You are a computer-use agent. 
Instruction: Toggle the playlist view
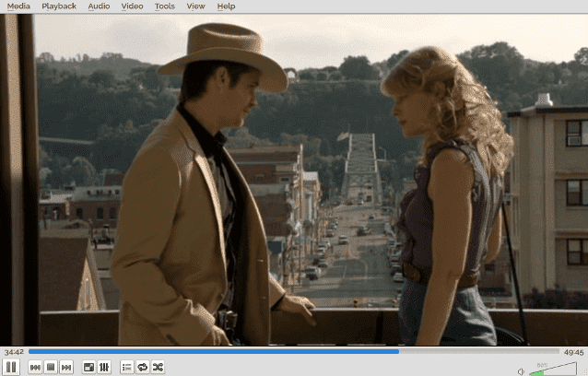[x=127, y=368]
